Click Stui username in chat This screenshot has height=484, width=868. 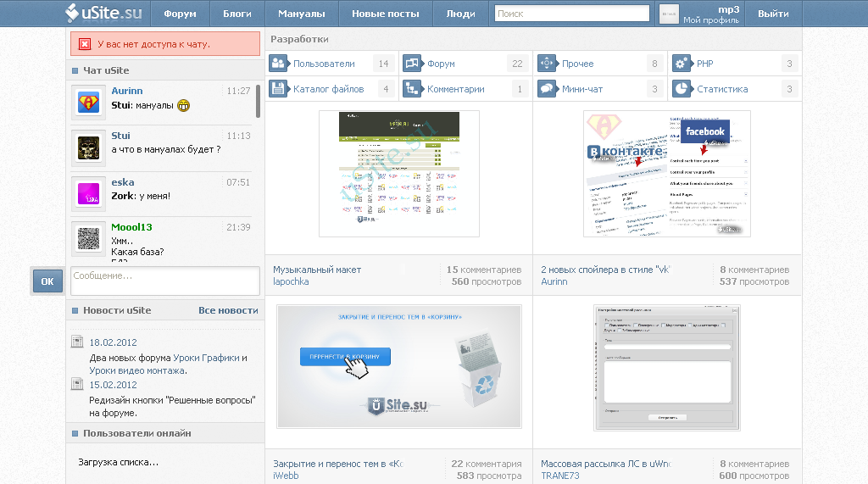pos(120,136)
